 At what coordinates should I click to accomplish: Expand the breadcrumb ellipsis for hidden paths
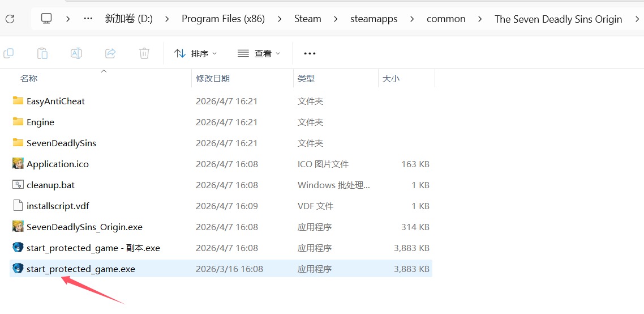(88, 19)
